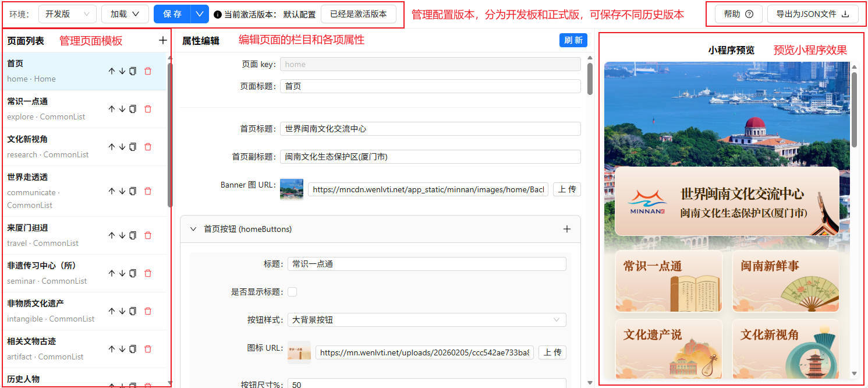This screenshot has width=868, height=388.
Task: Move 常识一点通 page down
Action: tap(122, 109)
